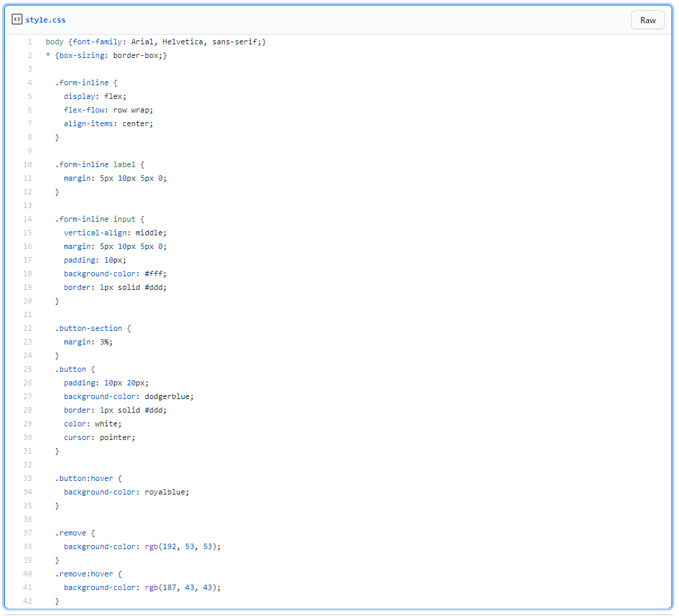
Task: Open the style.css filename link
Action: (x=46, y=20)
